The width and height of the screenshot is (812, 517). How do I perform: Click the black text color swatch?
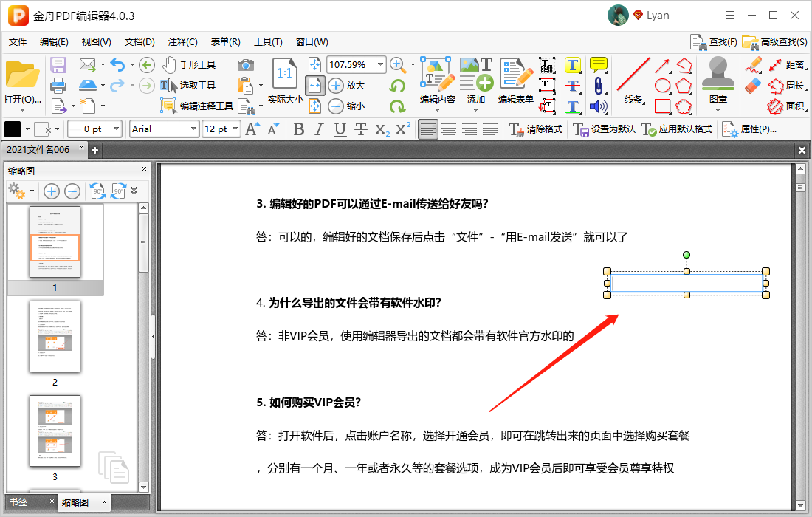(x=13, y=129)
